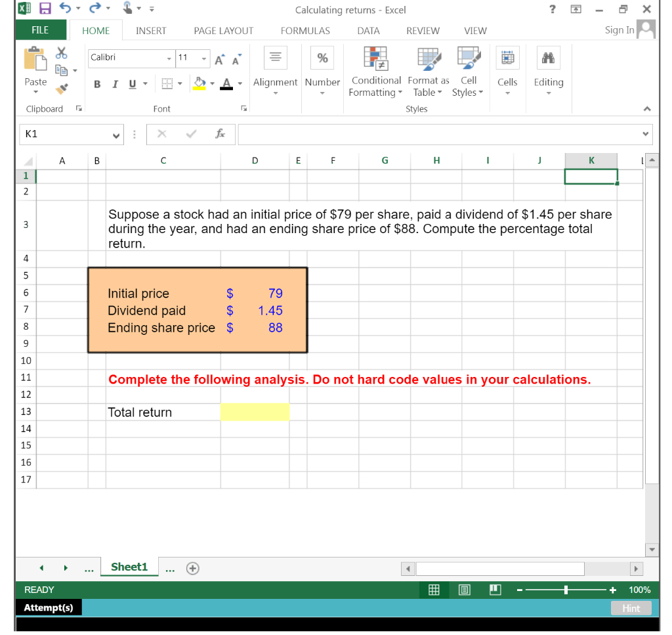Open the font size dropdown
672x635 pixels.
(x=203, y=58)
